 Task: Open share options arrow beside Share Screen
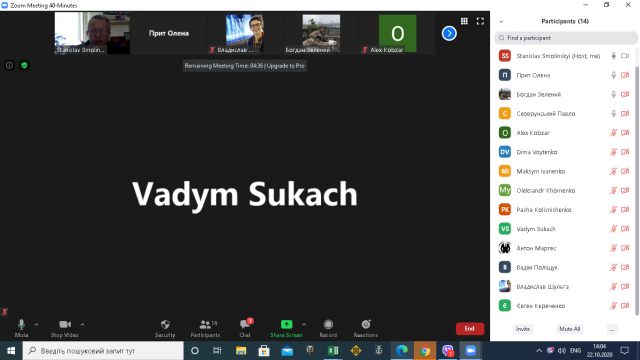coord(304,324)
